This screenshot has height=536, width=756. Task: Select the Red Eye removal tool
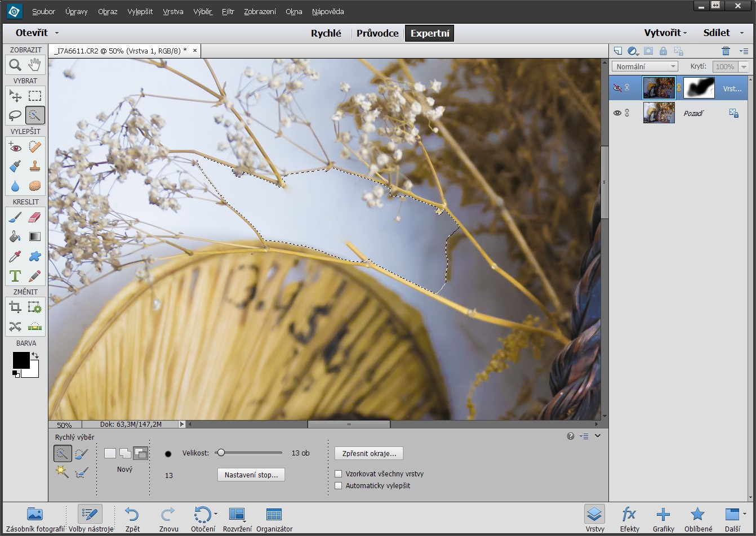[15, 147]
